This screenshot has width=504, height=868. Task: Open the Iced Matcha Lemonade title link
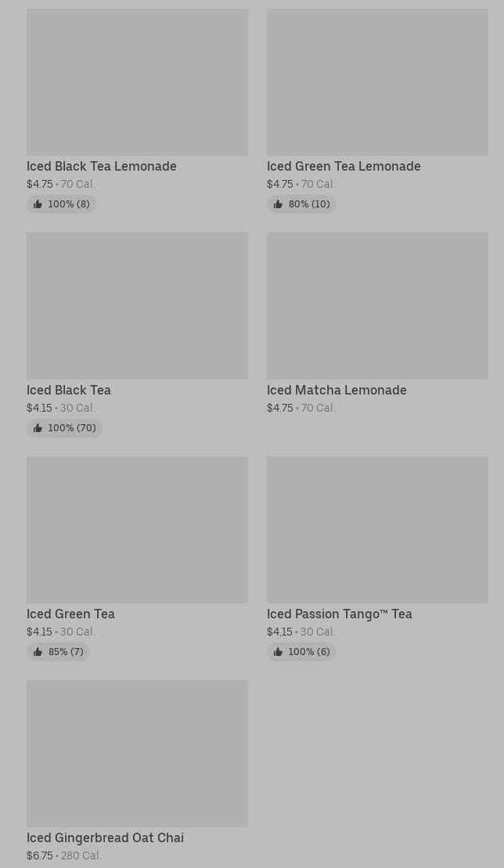pos(337,390)
